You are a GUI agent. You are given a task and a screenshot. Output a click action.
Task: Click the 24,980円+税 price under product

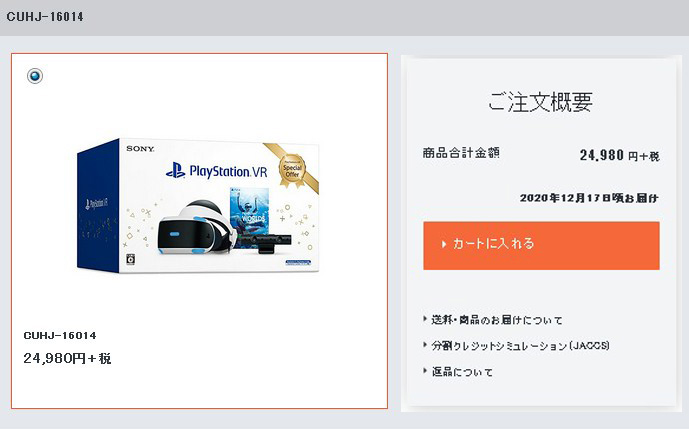coord(67,358)
